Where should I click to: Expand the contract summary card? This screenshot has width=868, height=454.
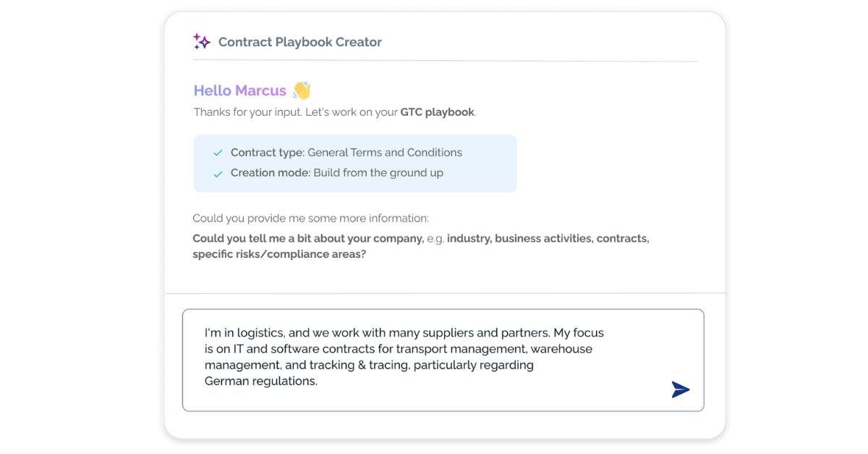pyautogui.click(x=355, y=162)
